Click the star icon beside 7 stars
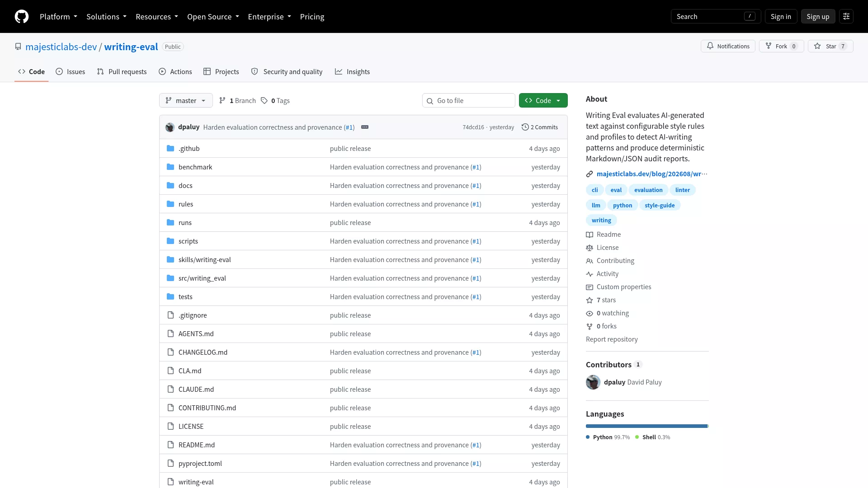This screenshot has height=488, width=868. 590,300
